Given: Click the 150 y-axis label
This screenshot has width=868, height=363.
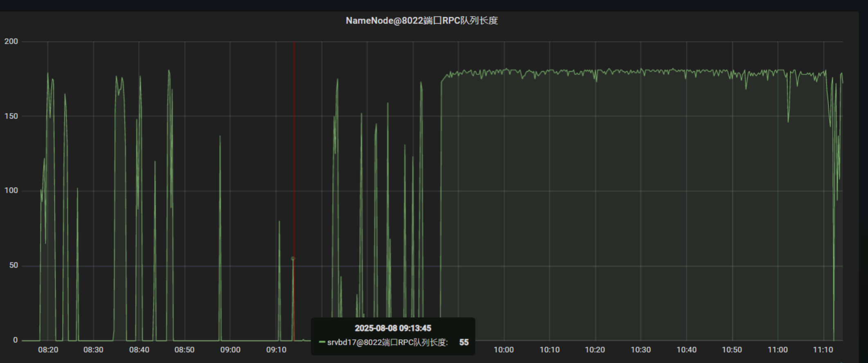Looking at the screenshot, I should pyautogui.click(x=11, y=116).
